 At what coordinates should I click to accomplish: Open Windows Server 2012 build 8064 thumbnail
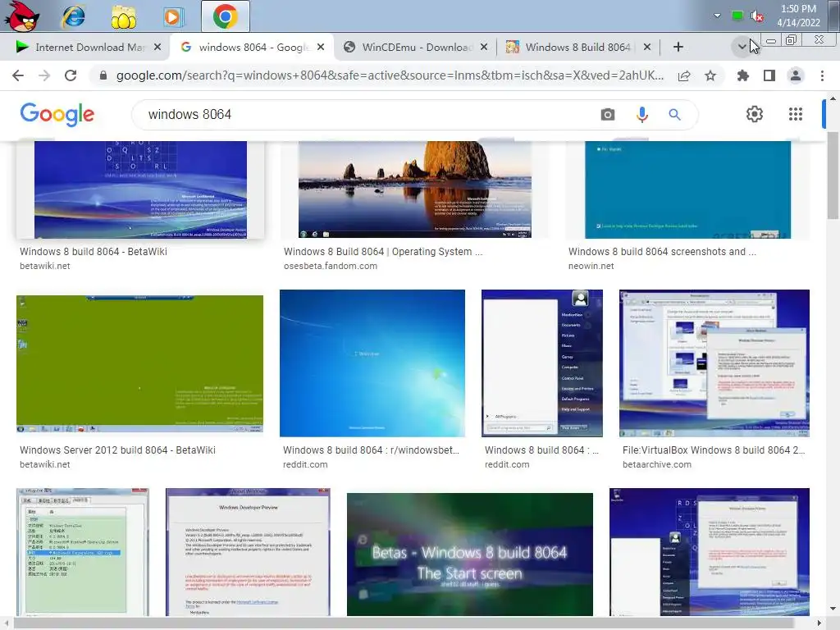[x=139, y=363]
